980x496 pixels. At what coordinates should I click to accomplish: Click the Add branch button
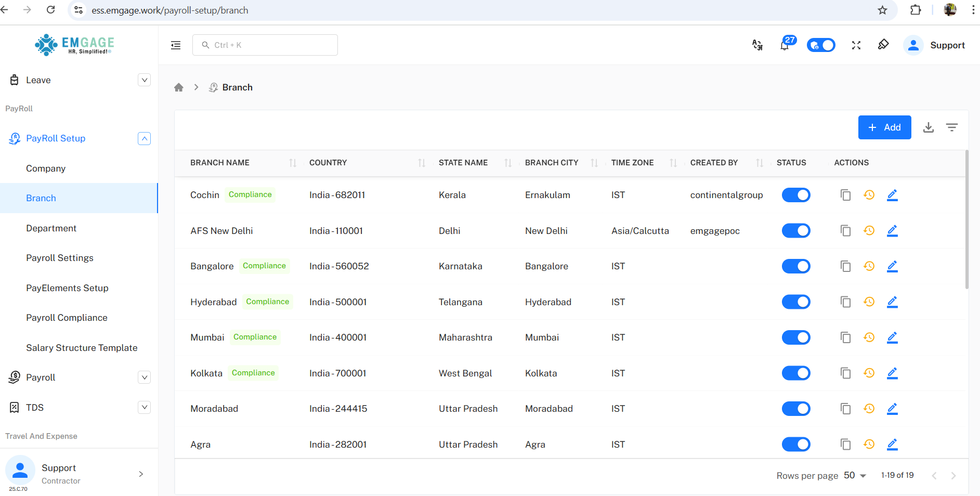tap(884, 127)
